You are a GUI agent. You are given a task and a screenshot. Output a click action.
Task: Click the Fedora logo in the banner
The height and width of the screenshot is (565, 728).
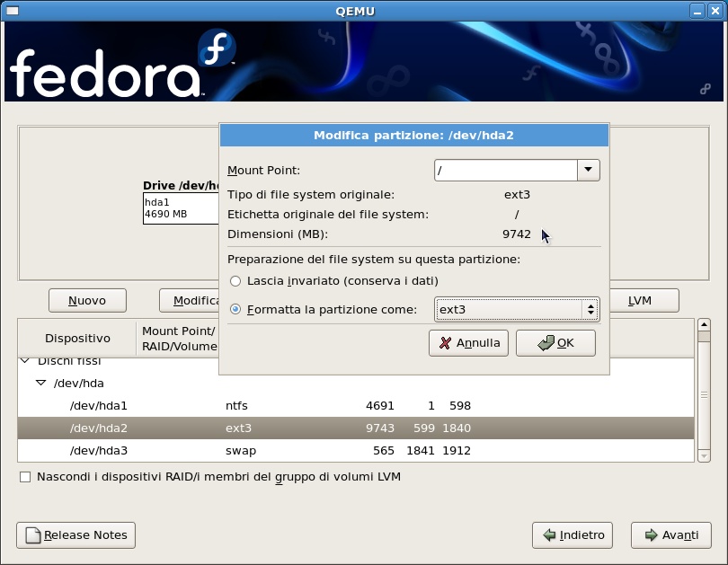tap(122, 64)
